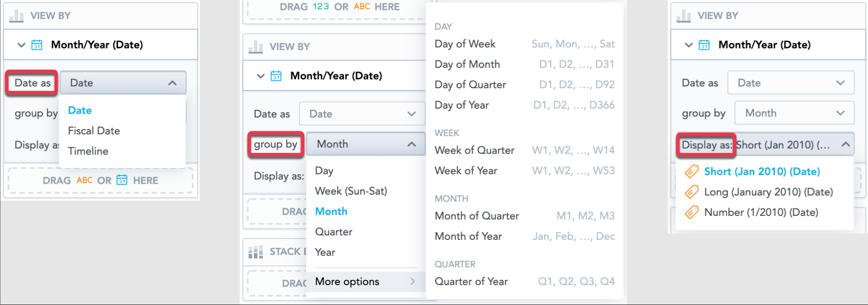This screenshot has height=305, width=868.
Task: Select Day of Week granularity
Action: [x=465, y=44]
